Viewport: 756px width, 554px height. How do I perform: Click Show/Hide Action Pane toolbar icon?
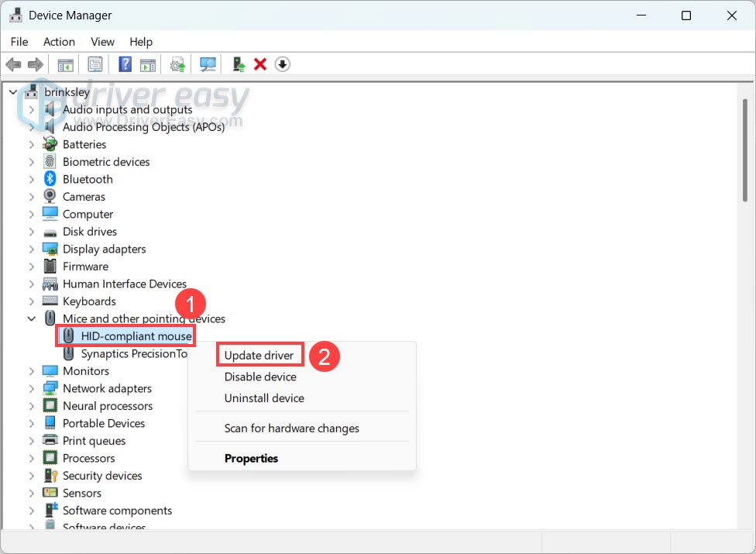(148, 64)
